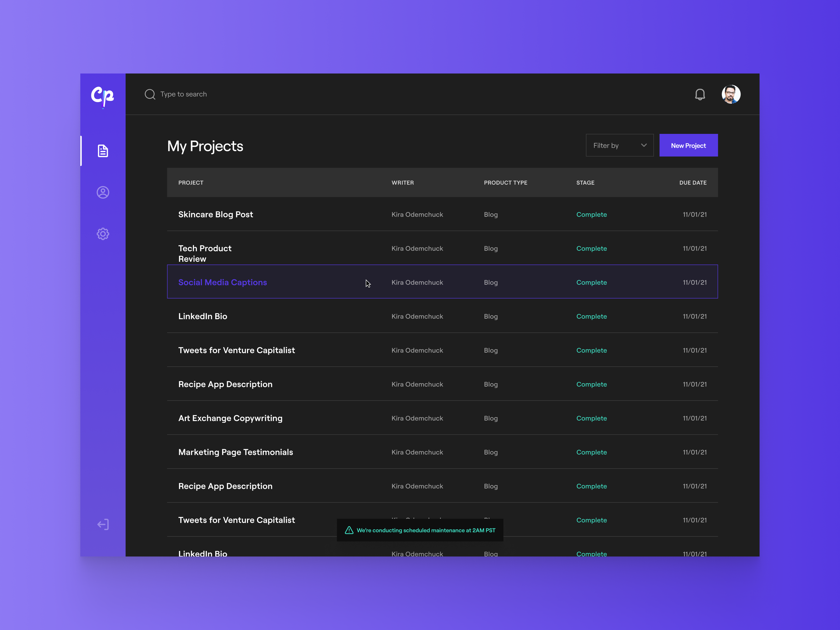840x630 pixels.
Task: Click the My Projects heading
Action: [x=205, y=146]
